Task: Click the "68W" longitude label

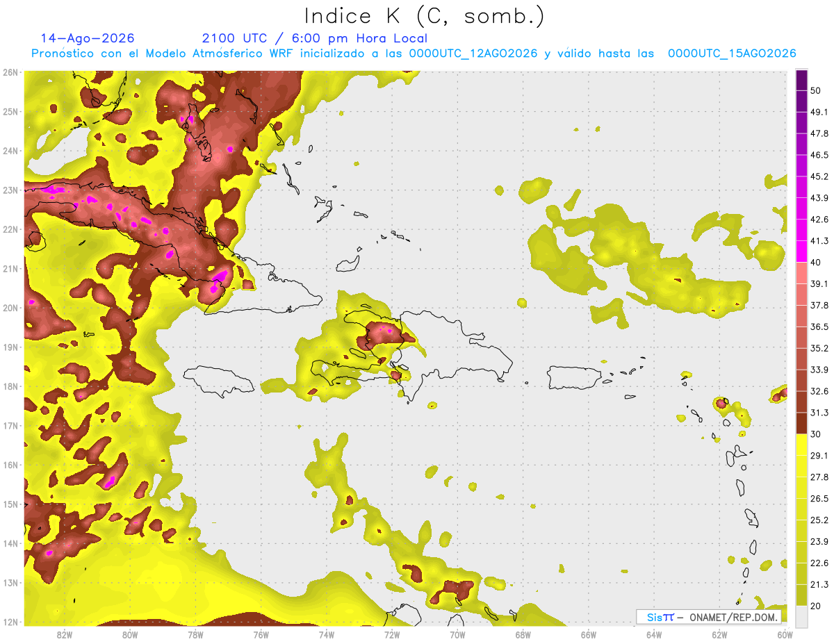Action: 523,635
